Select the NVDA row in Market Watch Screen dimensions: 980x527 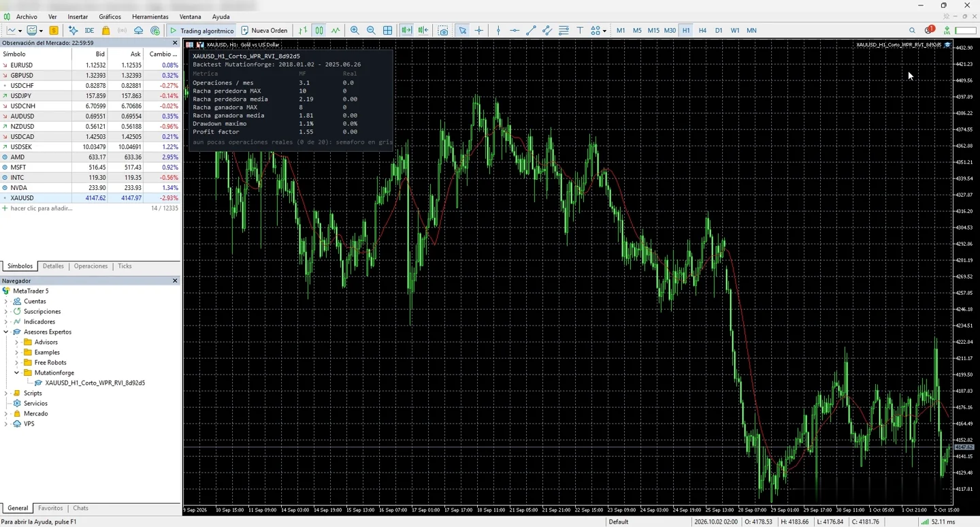coord(90,188)
